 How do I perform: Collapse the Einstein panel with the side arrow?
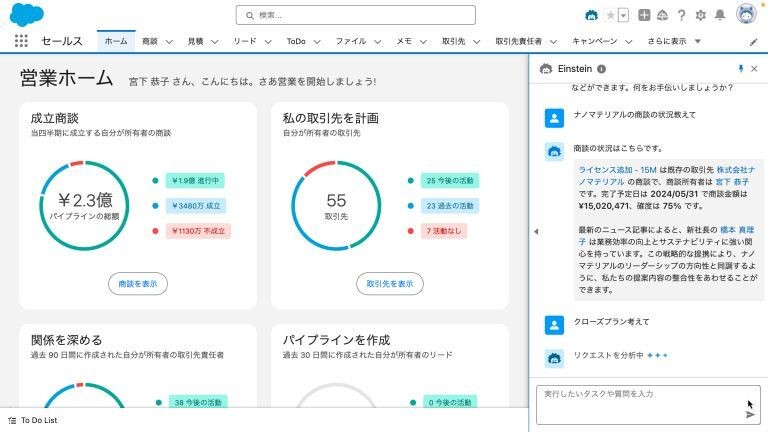click(x=536, y=231)
